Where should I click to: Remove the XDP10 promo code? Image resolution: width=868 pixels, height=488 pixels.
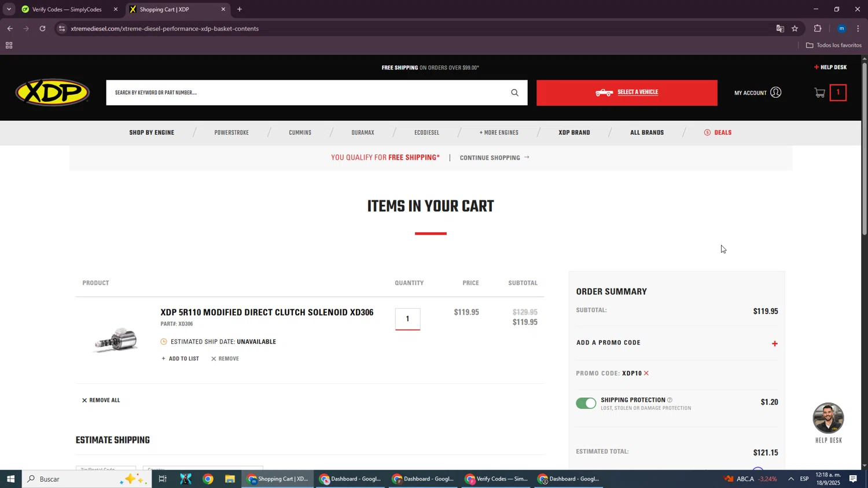click(646, 374)
